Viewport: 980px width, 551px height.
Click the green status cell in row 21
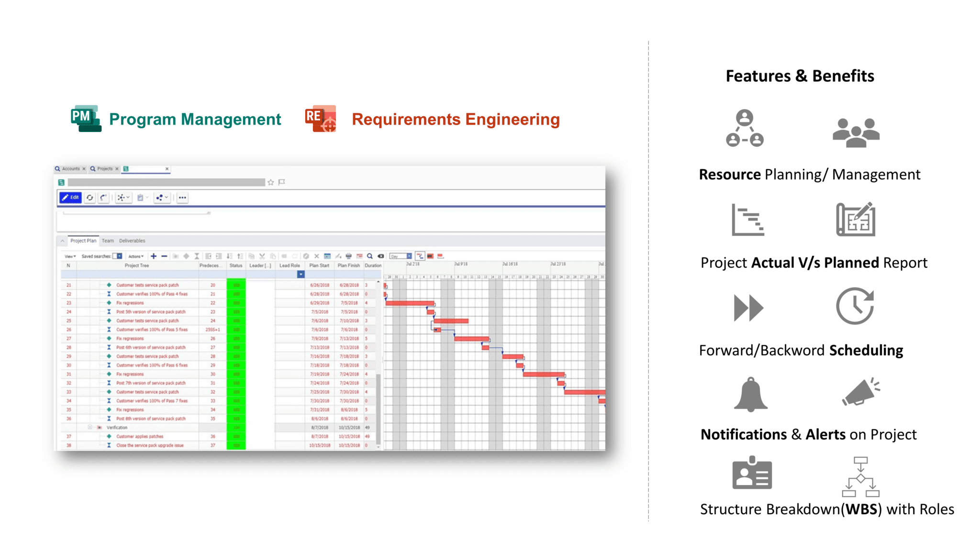coord(236,285)
